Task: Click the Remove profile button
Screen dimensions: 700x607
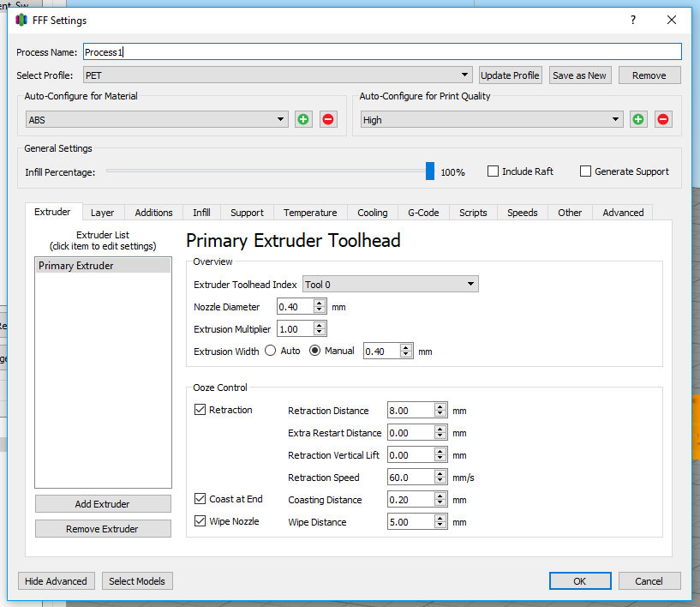Action: point(649,75)
